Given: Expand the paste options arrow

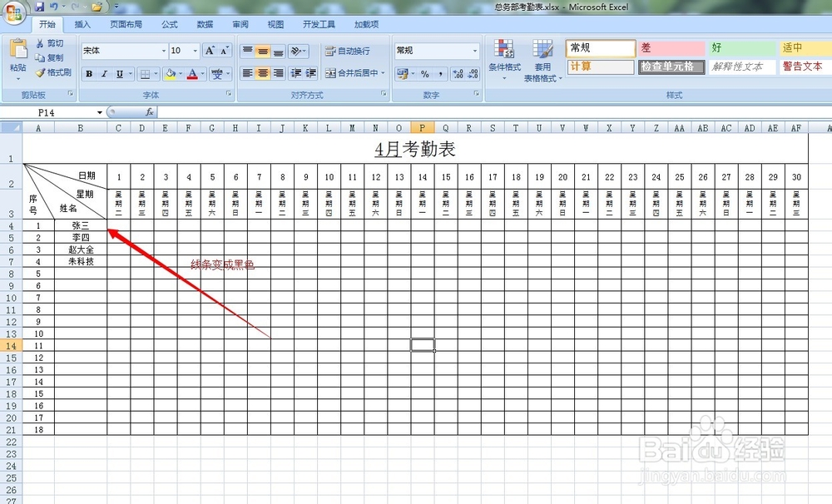Looking at the screenshot, I should [x=18, y=78].
